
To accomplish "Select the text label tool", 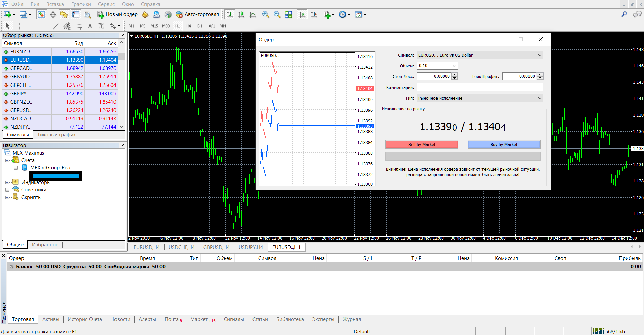I will [101, 26].
